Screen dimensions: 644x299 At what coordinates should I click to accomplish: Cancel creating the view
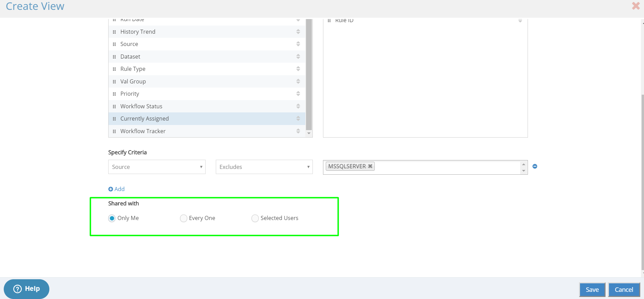coord(624,290)
